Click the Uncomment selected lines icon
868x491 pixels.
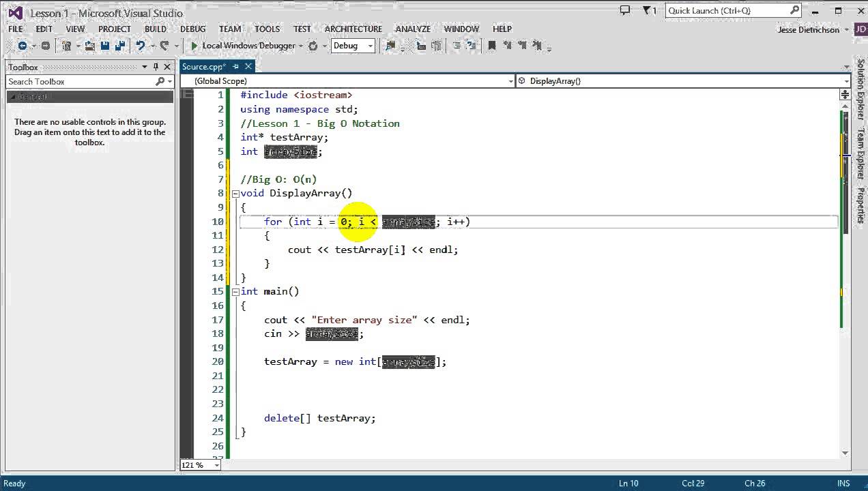(472, 46)
